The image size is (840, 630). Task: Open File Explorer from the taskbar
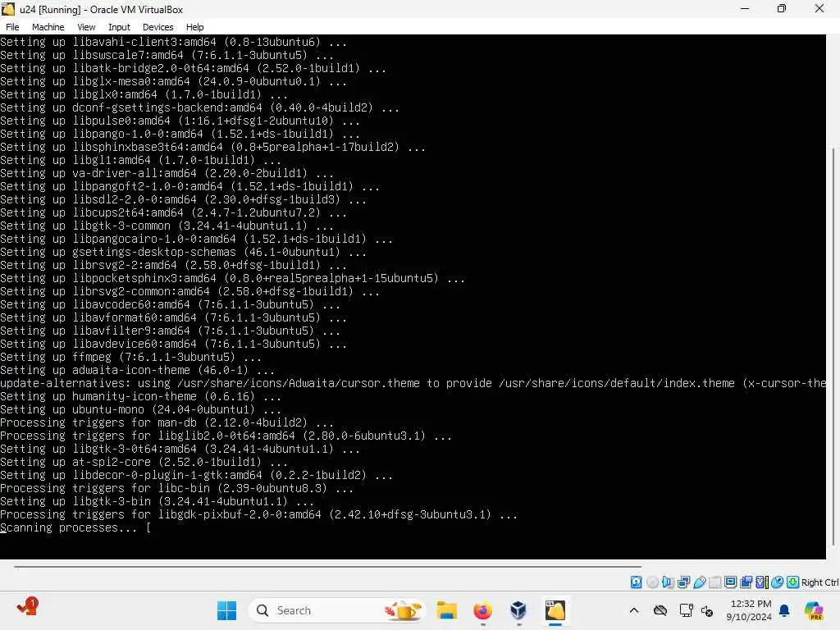446,610
